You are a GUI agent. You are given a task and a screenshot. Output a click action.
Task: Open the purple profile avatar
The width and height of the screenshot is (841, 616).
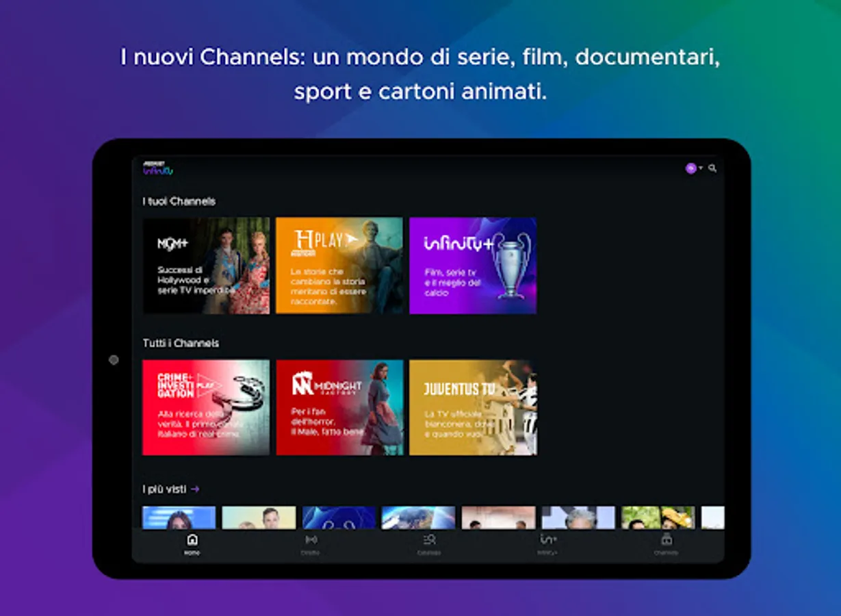pos(690,168)
